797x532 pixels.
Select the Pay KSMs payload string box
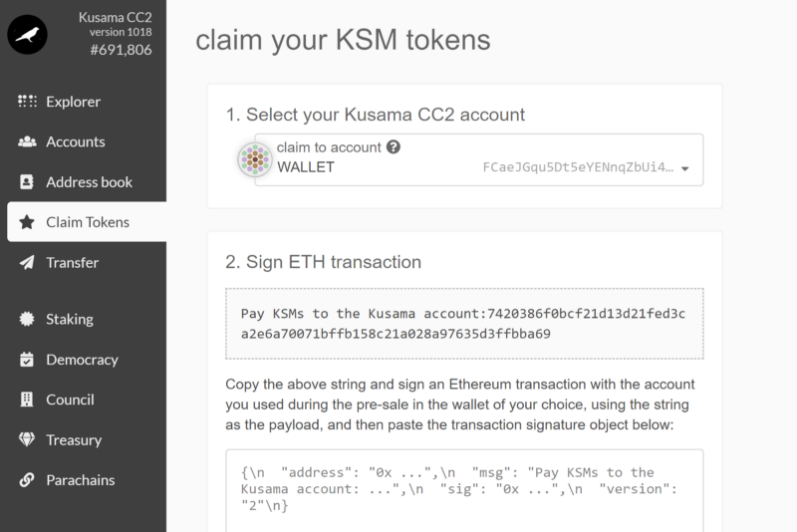[x=464, y=324]
